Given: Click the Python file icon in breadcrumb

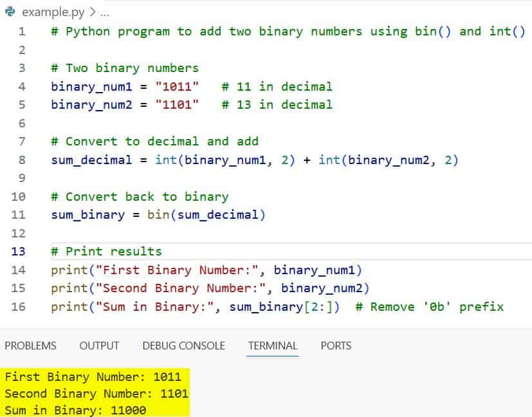Looking at the screenshot, I should coord(10,12).
